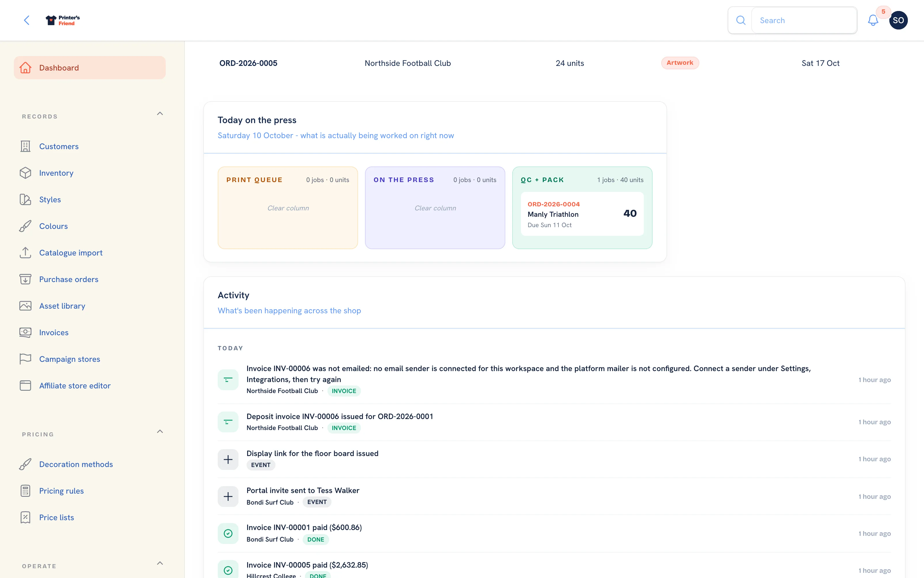Click the Customers building icon
The image size is (924, 578).
[25, 147]
